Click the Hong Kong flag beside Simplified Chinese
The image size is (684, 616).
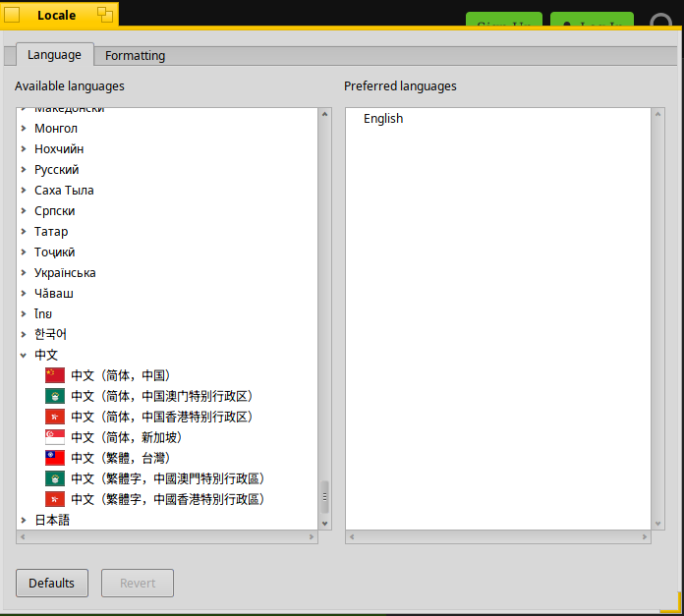[x=55, y=417]
